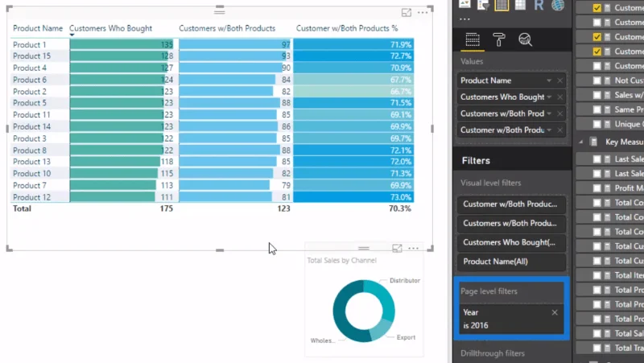Open Product Name field dropdown arrow
This screenshot has height=363, width=644.
[549, 80]
